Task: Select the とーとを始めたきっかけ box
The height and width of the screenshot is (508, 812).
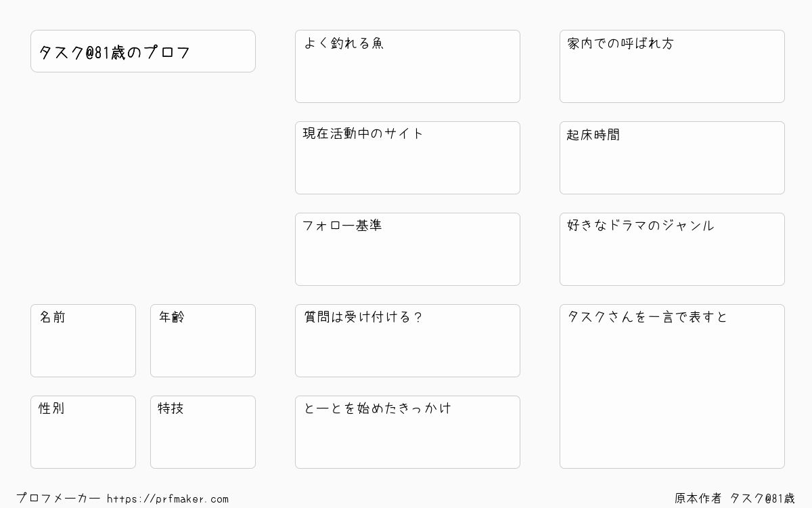Action: pos(407,432)
